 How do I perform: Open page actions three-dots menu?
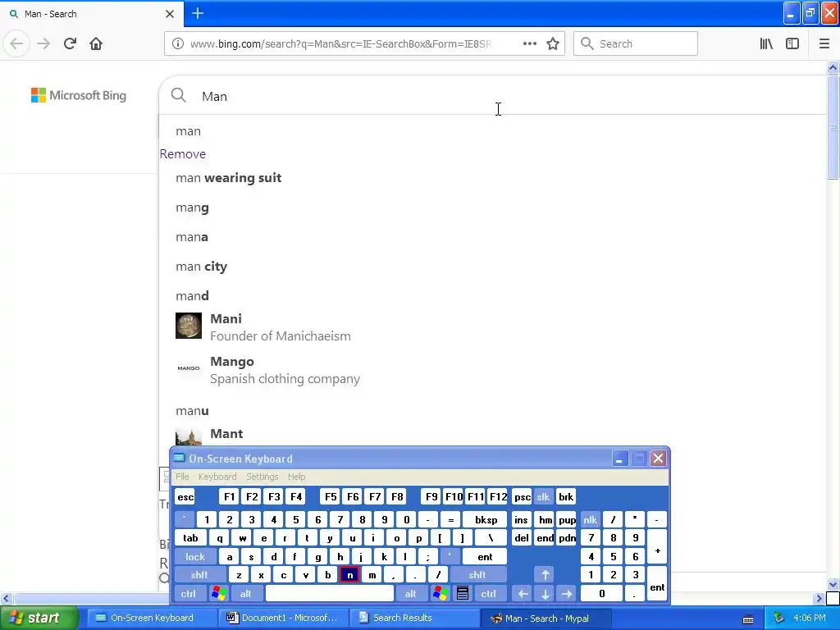point(529,43)
